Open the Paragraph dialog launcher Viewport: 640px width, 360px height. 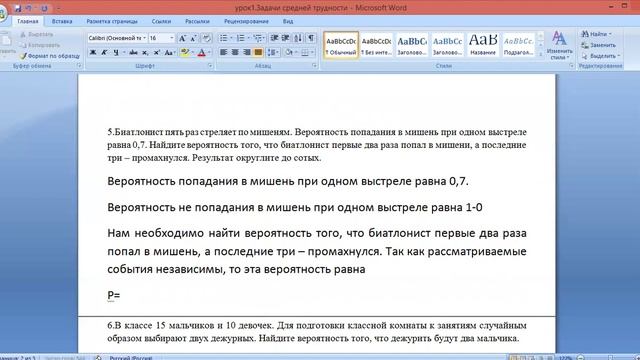(x=315, y=66)
